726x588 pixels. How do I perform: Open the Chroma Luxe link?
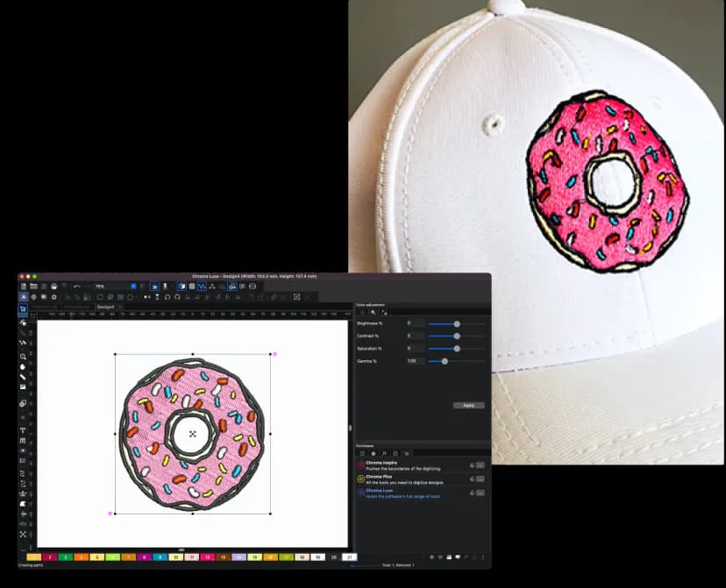pyautogui.click(x=379, y=491)
